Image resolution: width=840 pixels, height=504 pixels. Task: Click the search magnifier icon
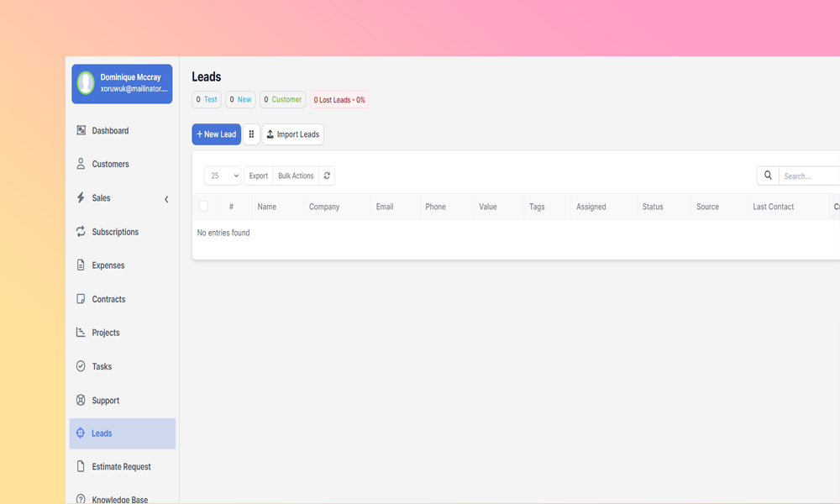click(x=768, y=176)
